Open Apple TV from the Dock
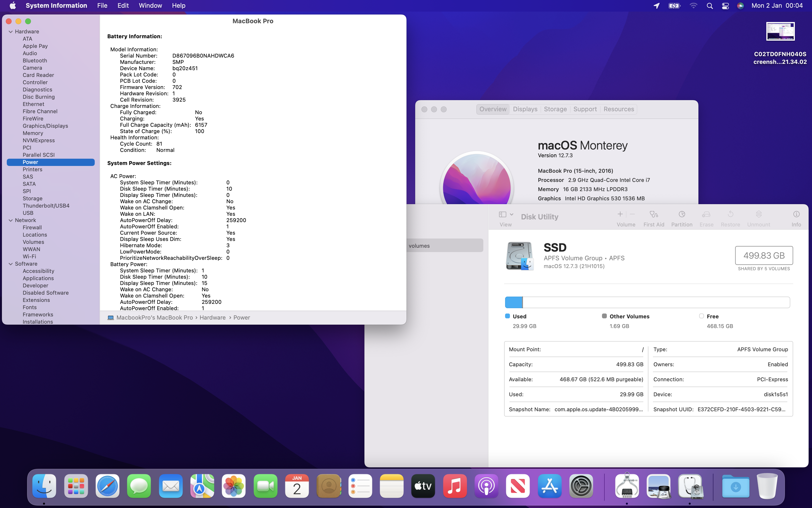 tap(423, 486)
